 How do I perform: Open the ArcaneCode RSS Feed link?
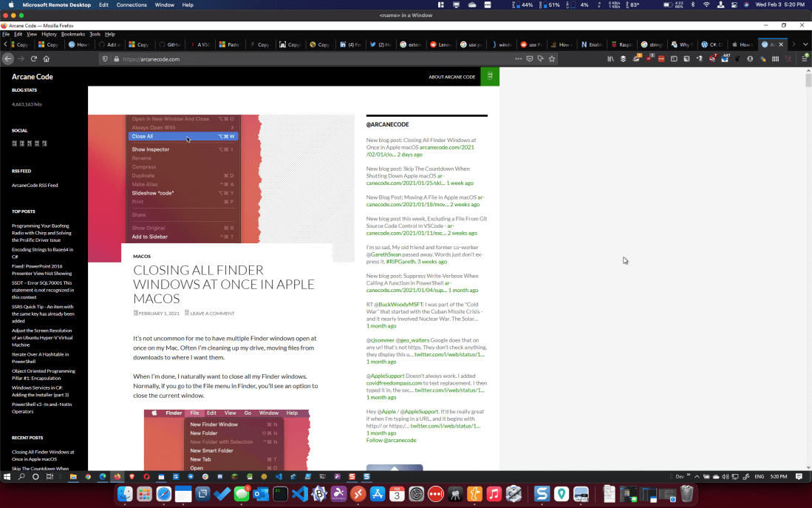click(35, 185)
